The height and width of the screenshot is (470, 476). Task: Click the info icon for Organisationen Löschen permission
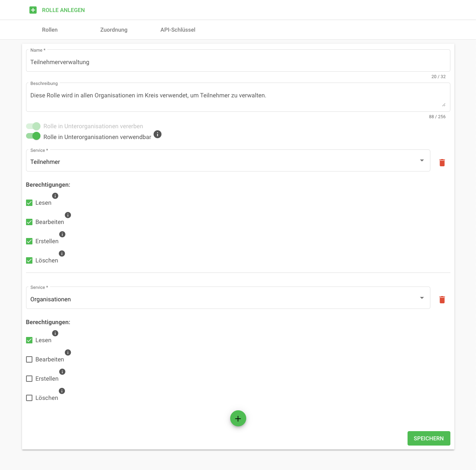pyautogui.click(x=62, y=391)
